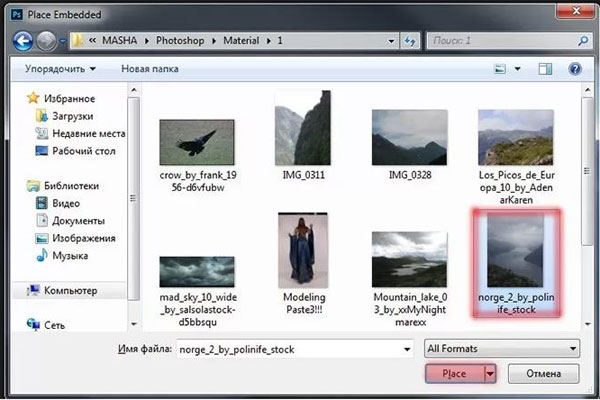This screenshot has width=600, height=400.
Task: Click the Сеть network icon
Action: tap(33, 325)
